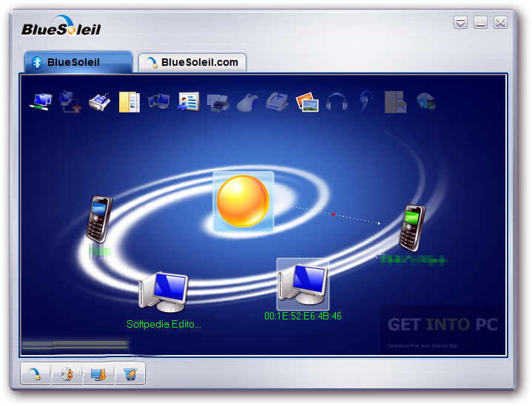Viewport: 532px width, 406px height.
Task: Click the orange sun local device
Action: tap(243, 201)
